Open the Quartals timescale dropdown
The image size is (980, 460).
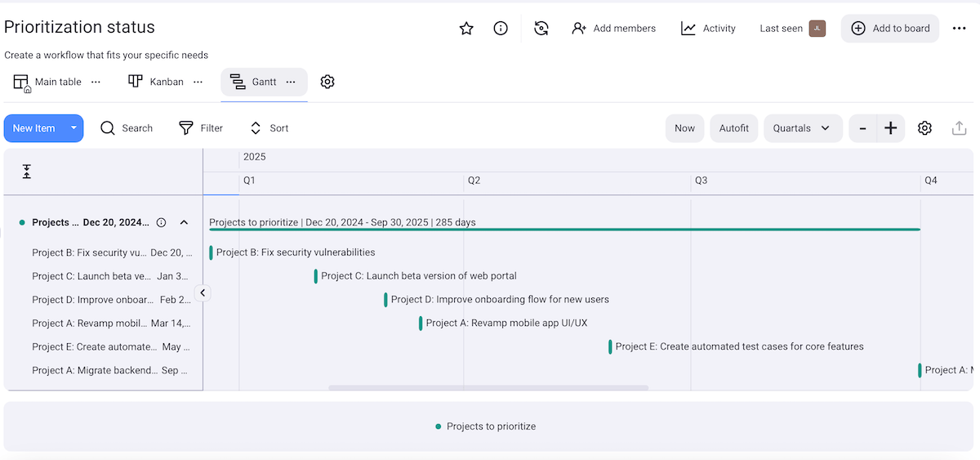click(802, 128)
